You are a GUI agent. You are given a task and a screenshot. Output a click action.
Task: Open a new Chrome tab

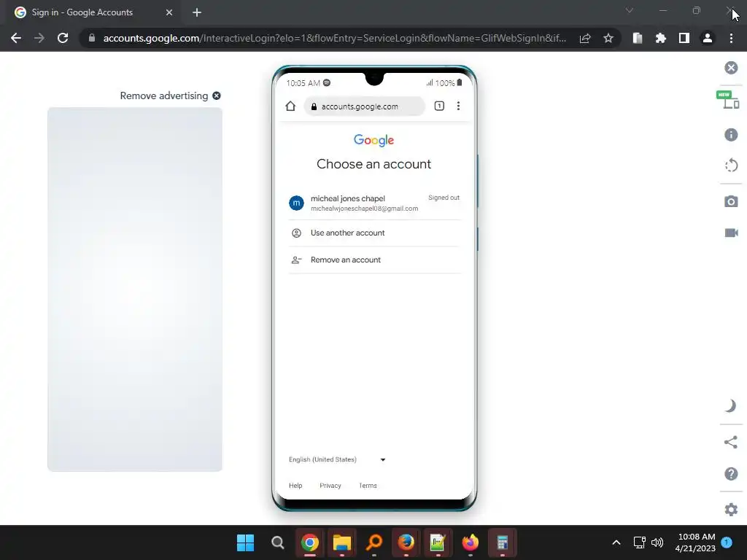coord(197,12)
